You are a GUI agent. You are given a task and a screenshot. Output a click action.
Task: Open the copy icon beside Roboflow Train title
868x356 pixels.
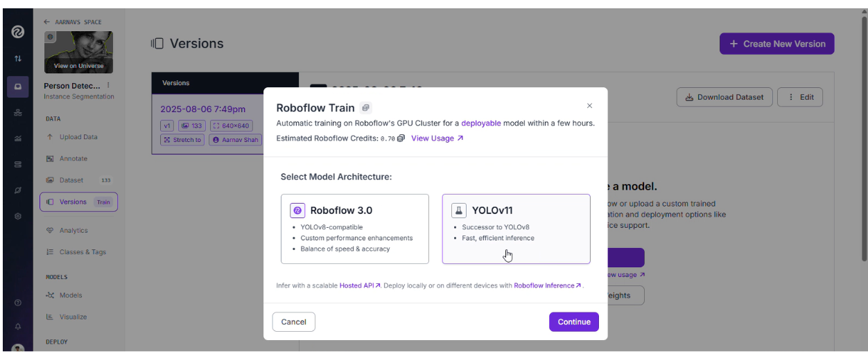pos(366,108)
